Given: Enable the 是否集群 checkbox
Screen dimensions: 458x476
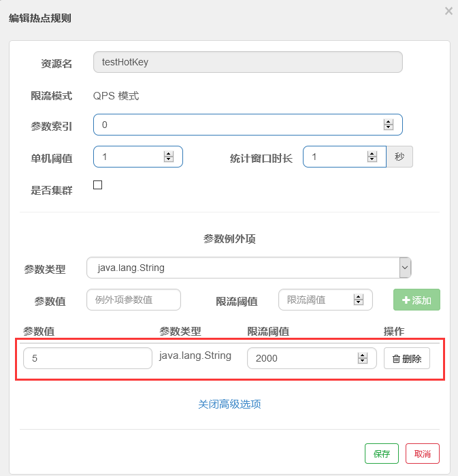Looking at the screenshot, I should pyautogui.click(x=97, y=185).
